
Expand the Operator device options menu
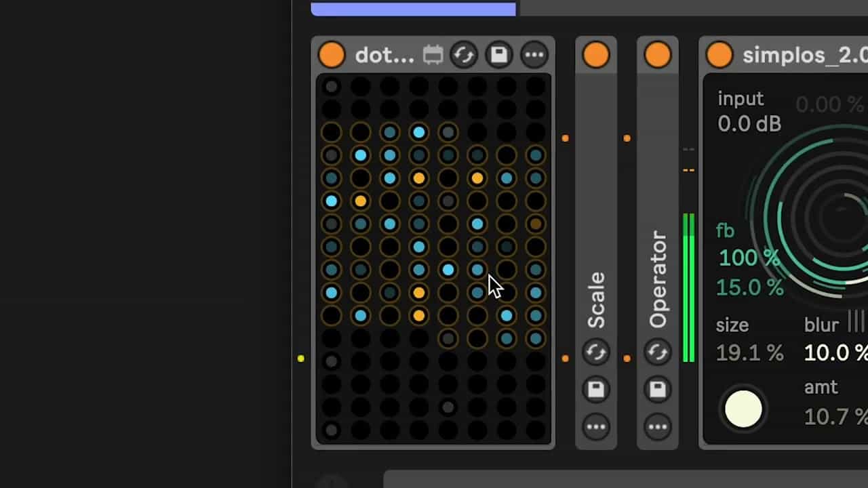657,426
